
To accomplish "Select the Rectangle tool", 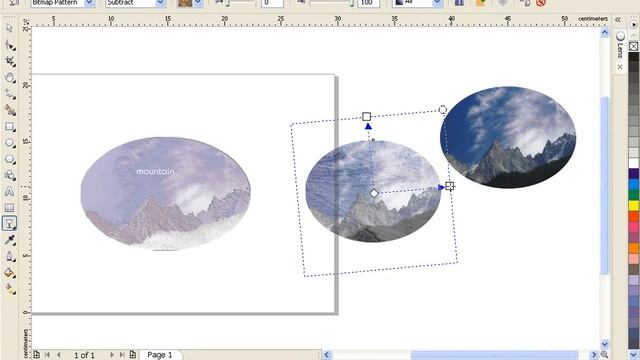I will [x=9, y=127].
